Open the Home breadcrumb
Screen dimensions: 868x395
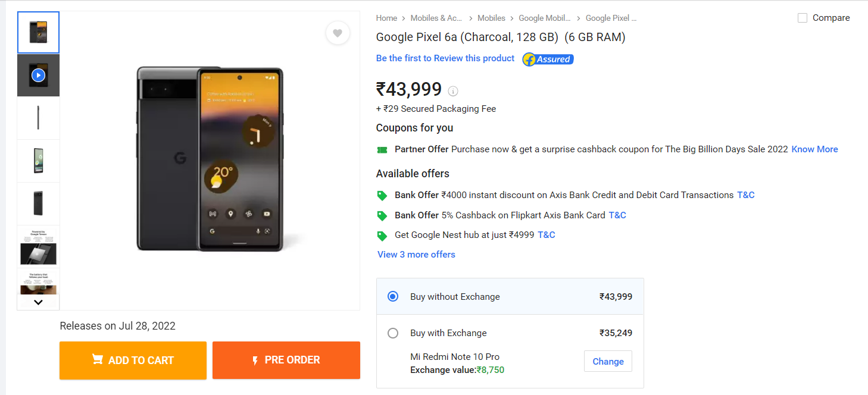point(386,18)
